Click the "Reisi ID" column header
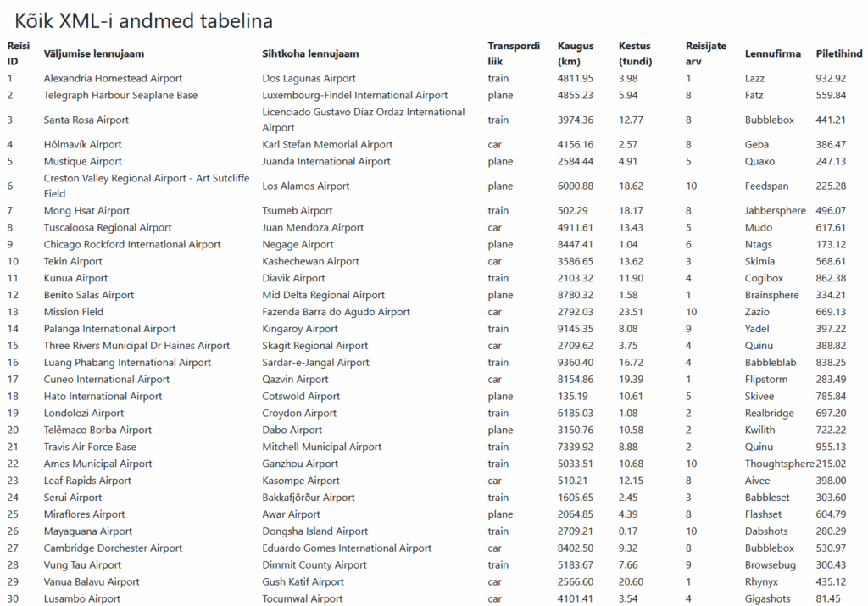 18,53
